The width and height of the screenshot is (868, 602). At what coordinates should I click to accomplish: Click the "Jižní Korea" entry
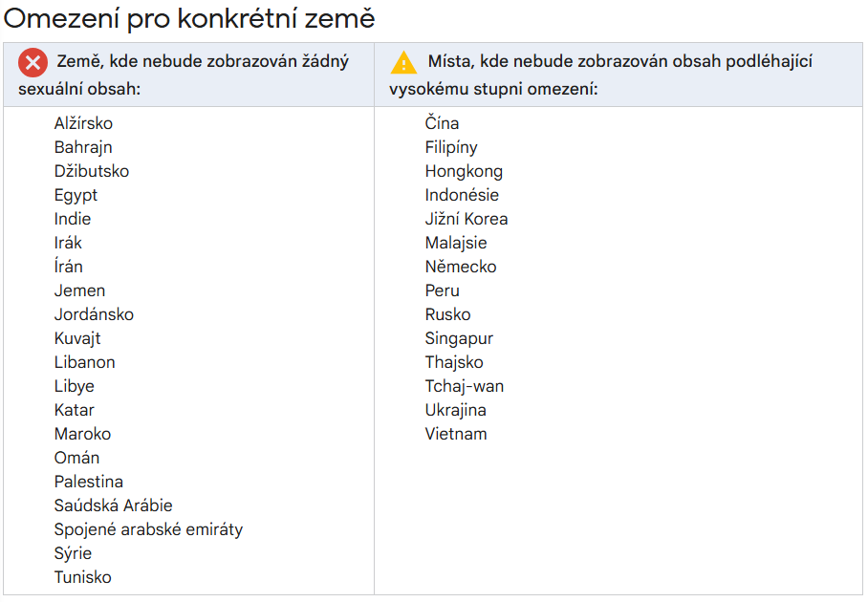tap(467, 219)
